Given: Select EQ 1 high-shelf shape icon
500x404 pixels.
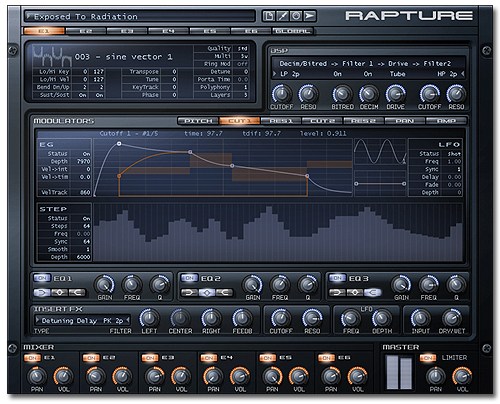Looking at the screenshot, I should (x=77, y=293).
